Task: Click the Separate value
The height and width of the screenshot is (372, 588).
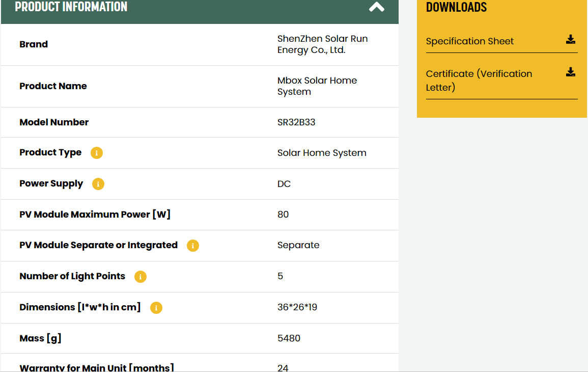Action: click(298, 245)
